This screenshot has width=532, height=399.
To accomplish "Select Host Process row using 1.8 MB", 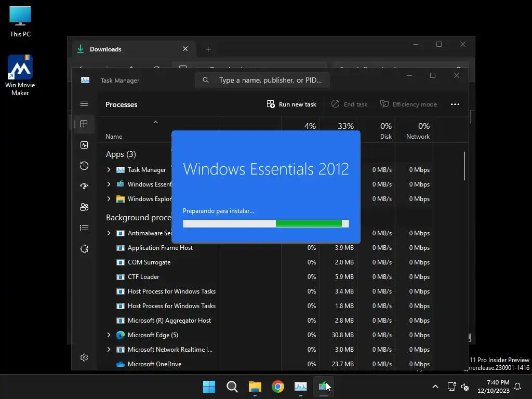I will click(269, 306).
